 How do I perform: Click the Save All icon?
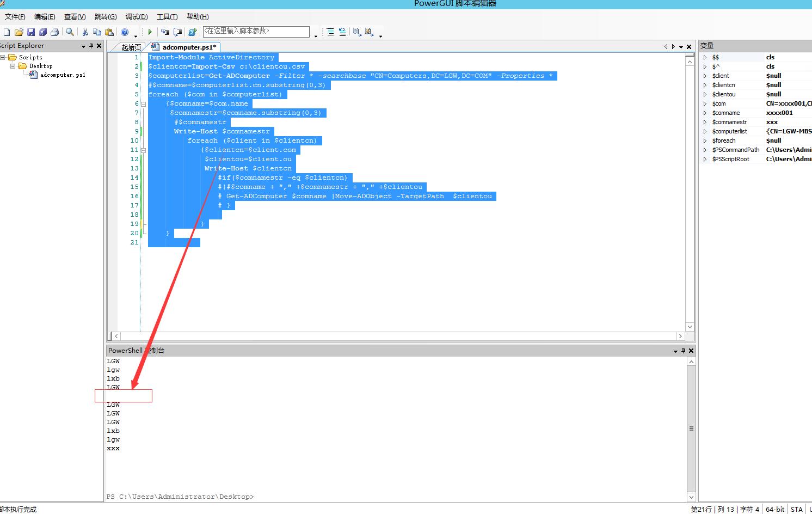coord(42,32)
